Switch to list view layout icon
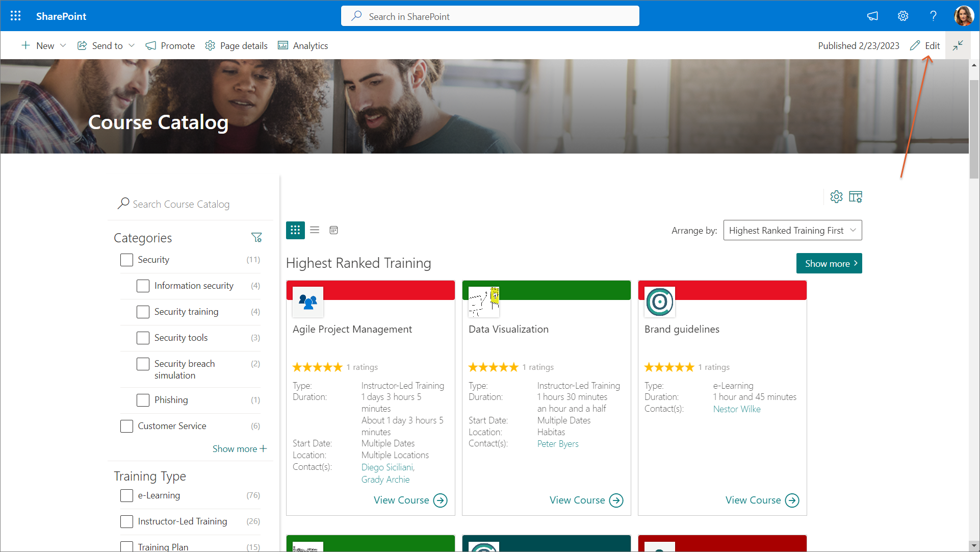Image resolution: width=980 pixels, height=552 pixels. click(315, 230)
